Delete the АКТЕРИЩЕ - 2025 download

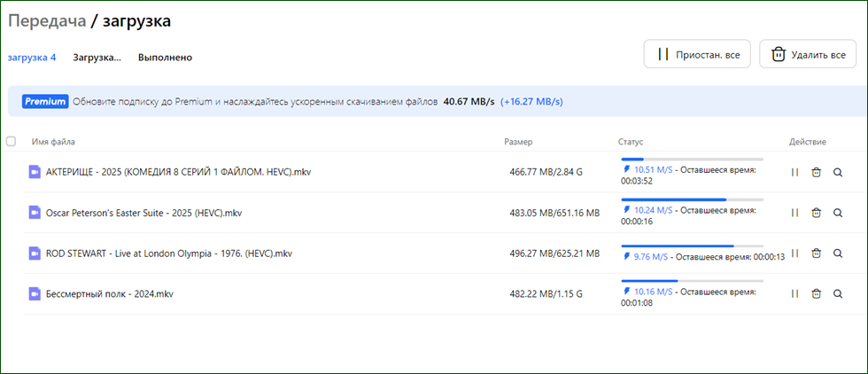pyautogui.click(x=816, y=172)
